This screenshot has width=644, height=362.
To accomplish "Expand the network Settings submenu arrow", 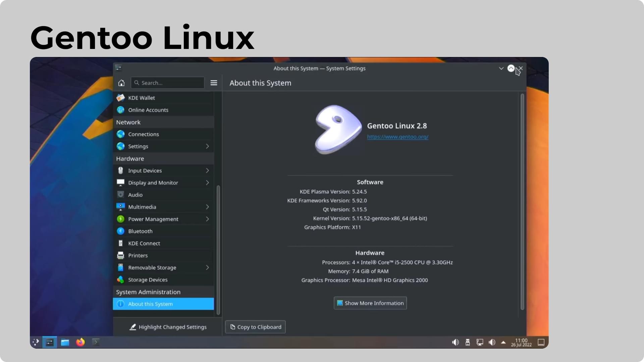I will 207,146.
